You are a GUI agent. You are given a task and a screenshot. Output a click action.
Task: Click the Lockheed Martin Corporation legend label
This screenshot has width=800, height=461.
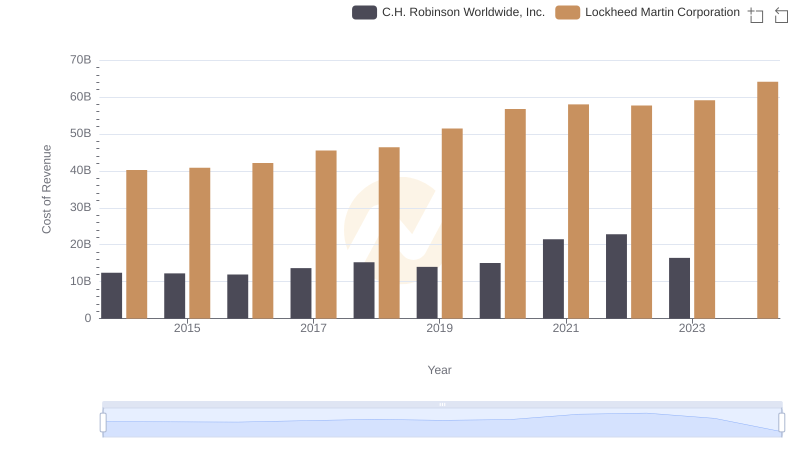(x=662, y=12)
